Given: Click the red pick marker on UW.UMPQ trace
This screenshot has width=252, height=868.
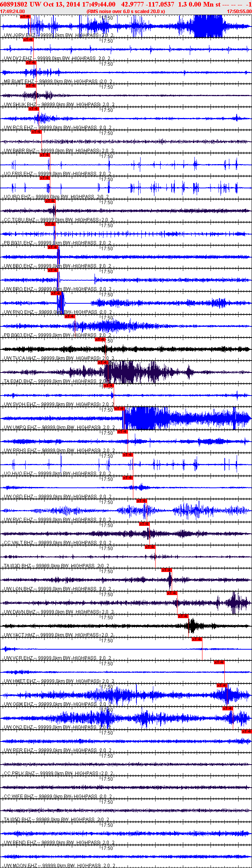Looking at the screenshot, I should pyautogui.click(x=119, y=409).
